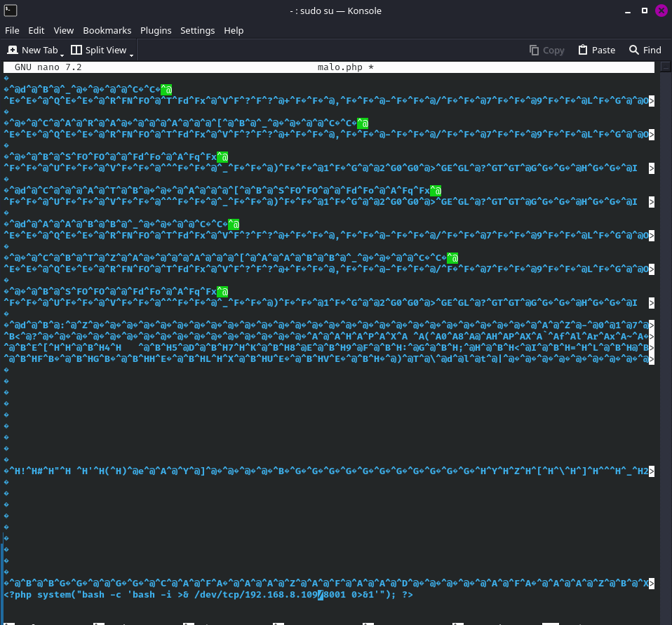
Task: Open the Plugins menu
Action: pos(156,30)
